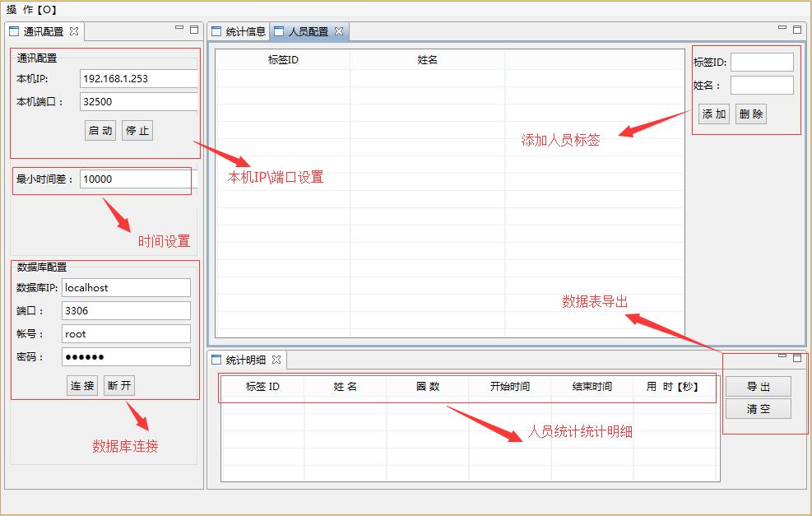The height and width of the screenshot is (516, 812).
Task: Click the 停止 button
Action: click(137, 131)
